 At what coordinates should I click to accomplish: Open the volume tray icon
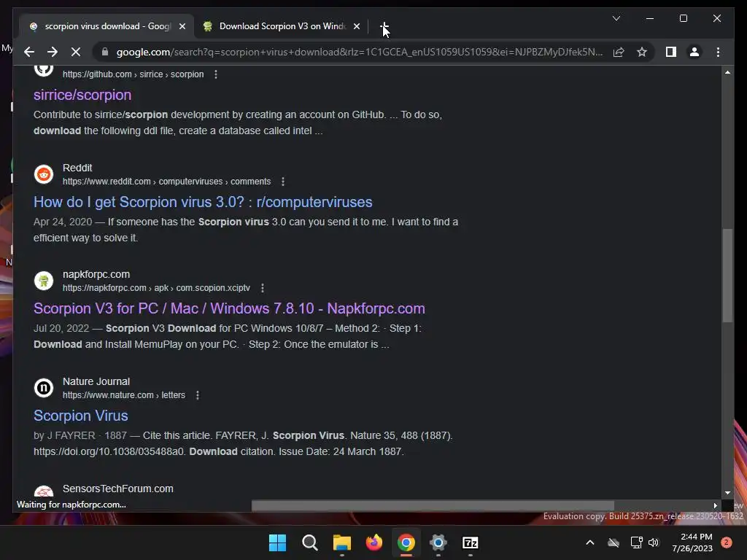pyautogui.click(x=654, y=542)
